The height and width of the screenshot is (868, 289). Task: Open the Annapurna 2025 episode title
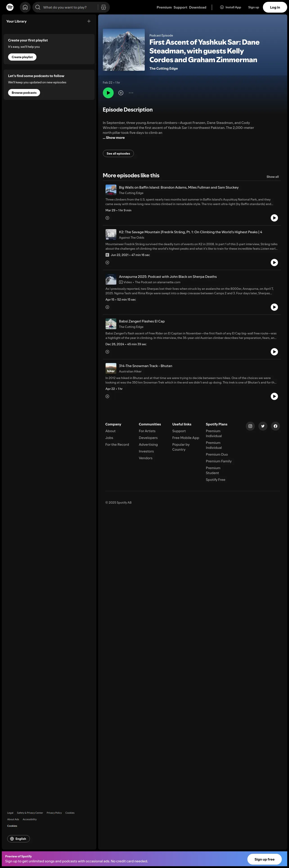(x=168, y=277)
